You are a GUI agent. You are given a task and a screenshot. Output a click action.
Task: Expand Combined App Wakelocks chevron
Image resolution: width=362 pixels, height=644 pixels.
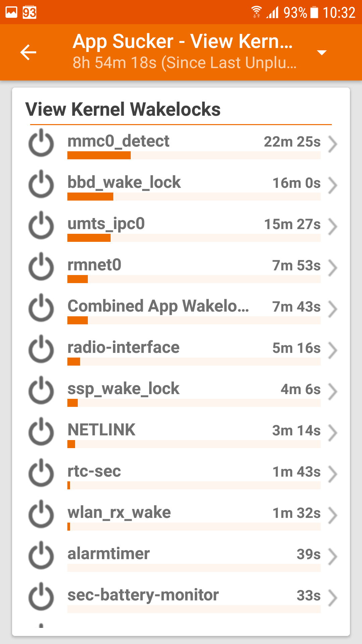click(333, 309)
